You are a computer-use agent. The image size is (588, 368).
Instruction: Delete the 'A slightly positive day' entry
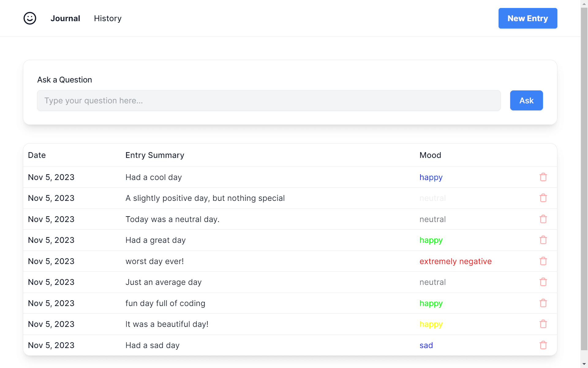coord(543,198)
